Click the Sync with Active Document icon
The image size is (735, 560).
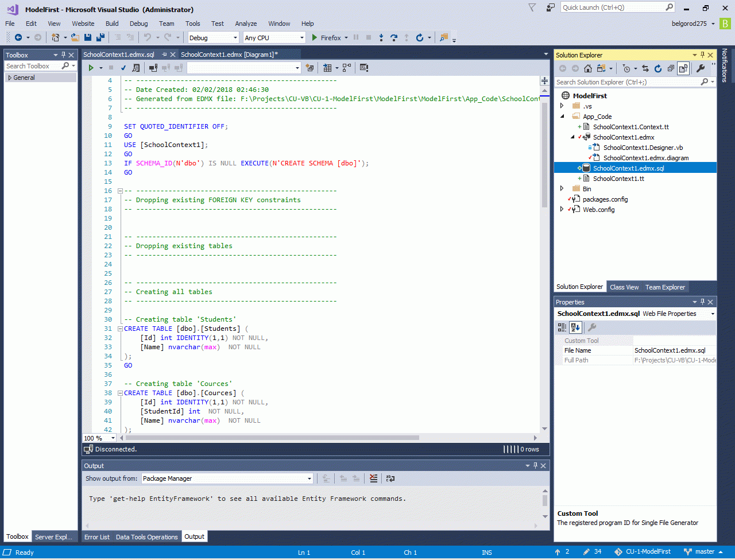[x=645, y=68]
